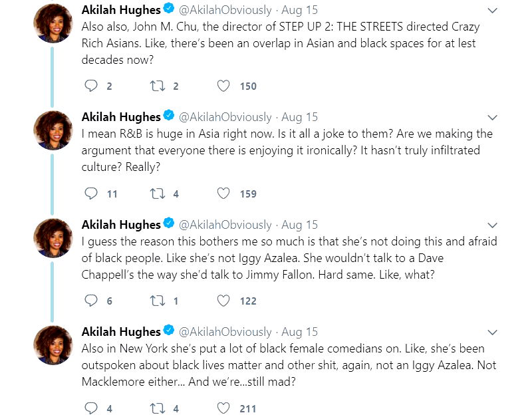Retweet the black female comedians tweet
532x419 pixels.
pos(156,408)
